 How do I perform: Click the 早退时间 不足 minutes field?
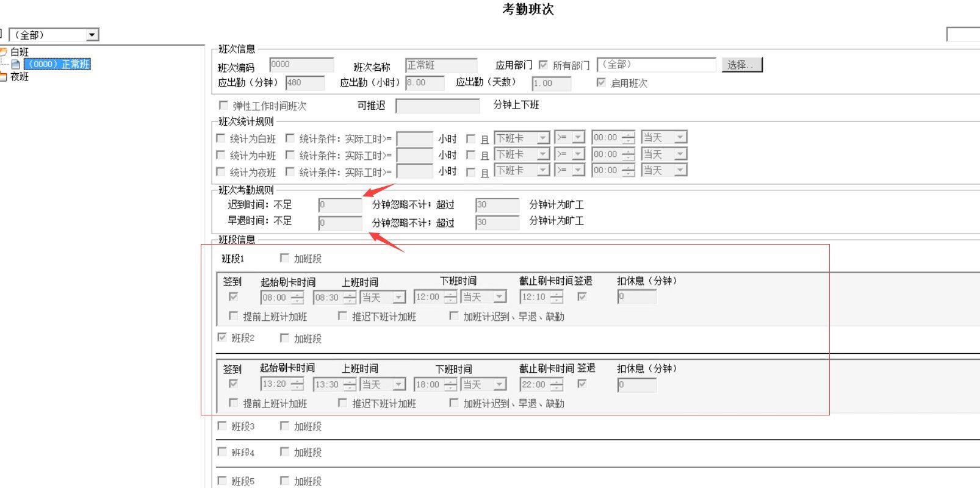click(340, 223)
